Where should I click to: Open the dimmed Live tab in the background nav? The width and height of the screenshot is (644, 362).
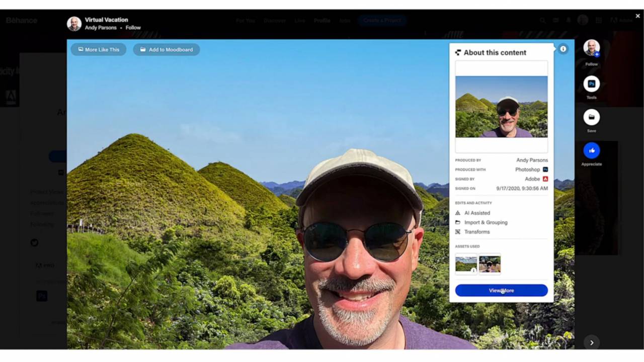300,21
